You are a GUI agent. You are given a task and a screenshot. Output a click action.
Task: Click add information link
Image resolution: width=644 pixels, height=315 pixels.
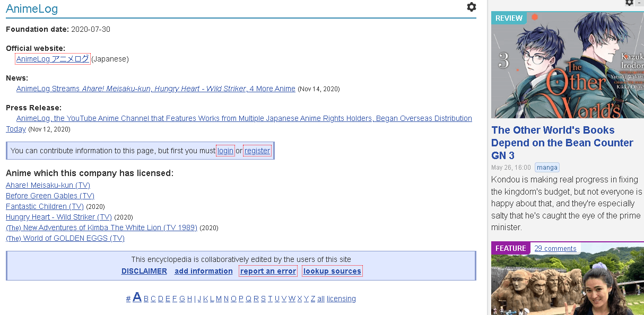(204, 271)
